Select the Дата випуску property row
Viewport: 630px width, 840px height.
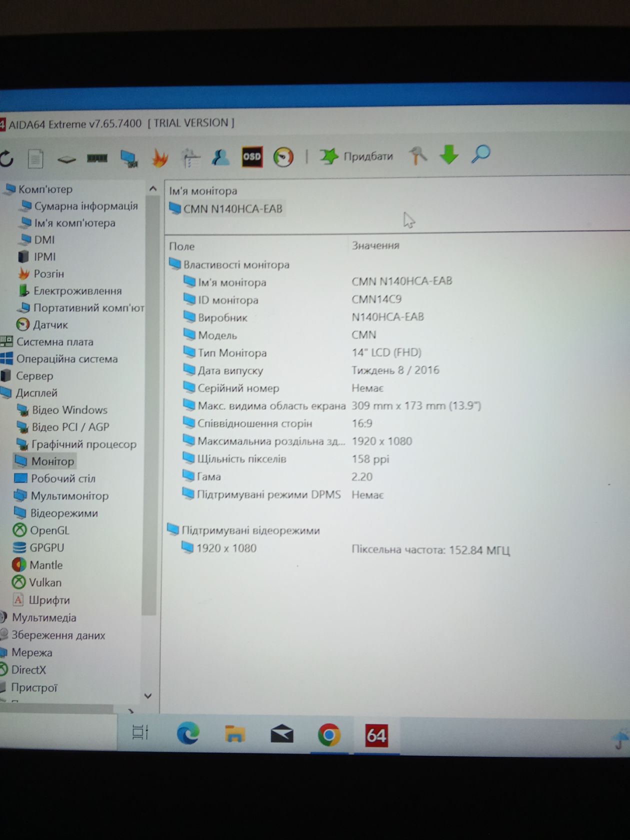coord(311,370)
